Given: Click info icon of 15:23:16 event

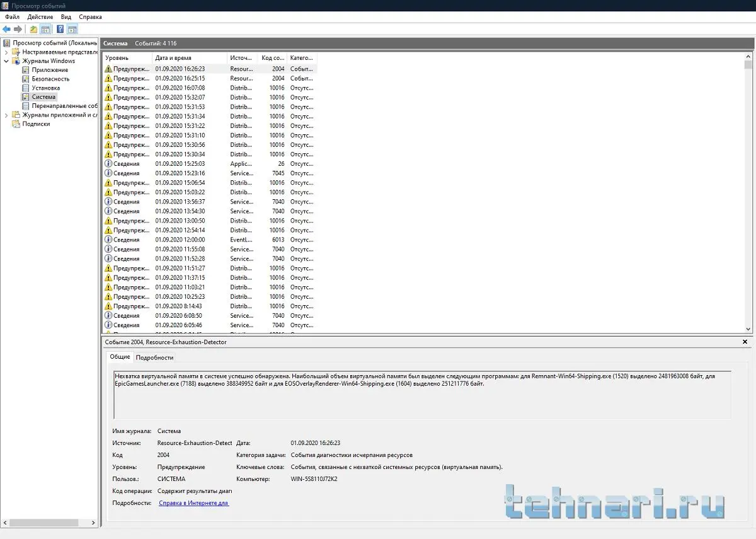Looking at the screenshot, I should [x=108, y=173].
